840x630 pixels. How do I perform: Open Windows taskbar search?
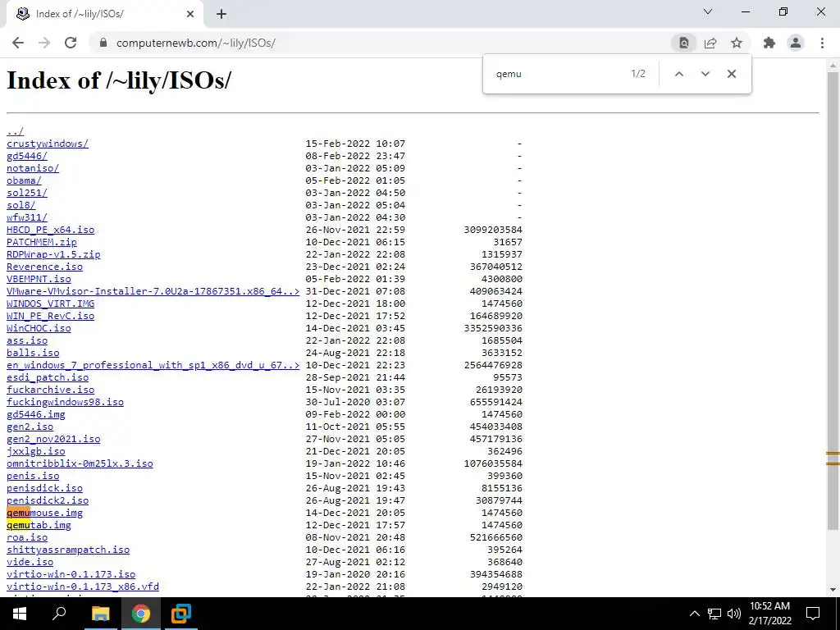[x=59, y=614]
